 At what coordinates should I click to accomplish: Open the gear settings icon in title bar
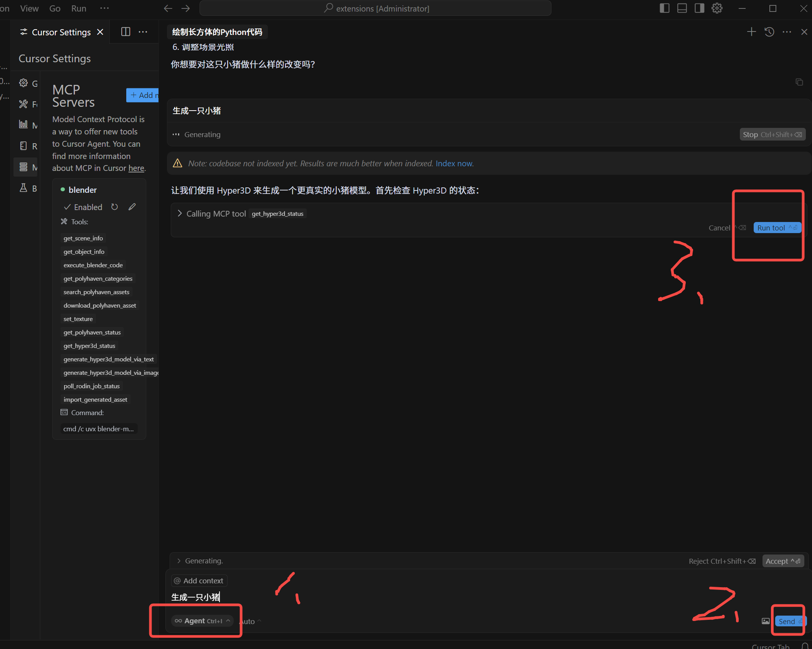tap(717, 8)
